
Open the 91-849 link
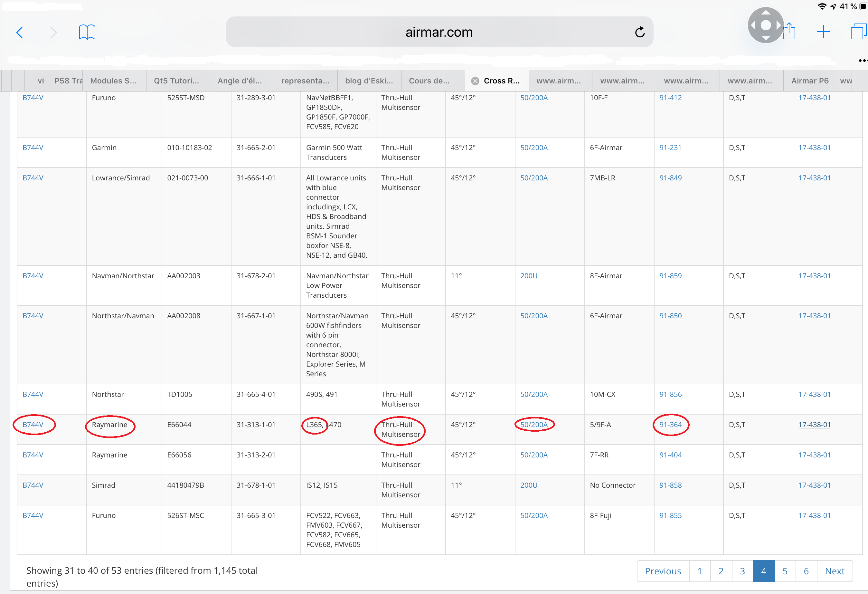click(x=670, y=178)
